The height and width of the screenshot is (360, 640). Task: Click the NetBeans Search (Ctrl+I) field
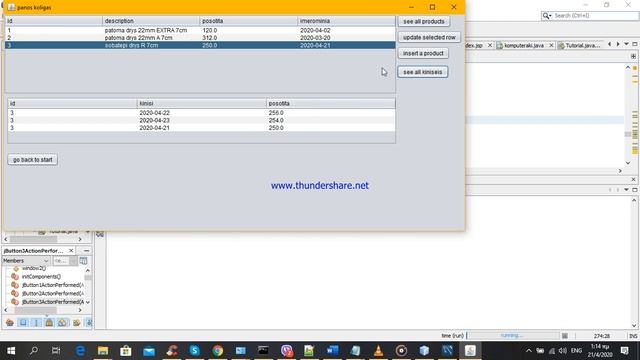pyautogui.click(x=595, y=16)
